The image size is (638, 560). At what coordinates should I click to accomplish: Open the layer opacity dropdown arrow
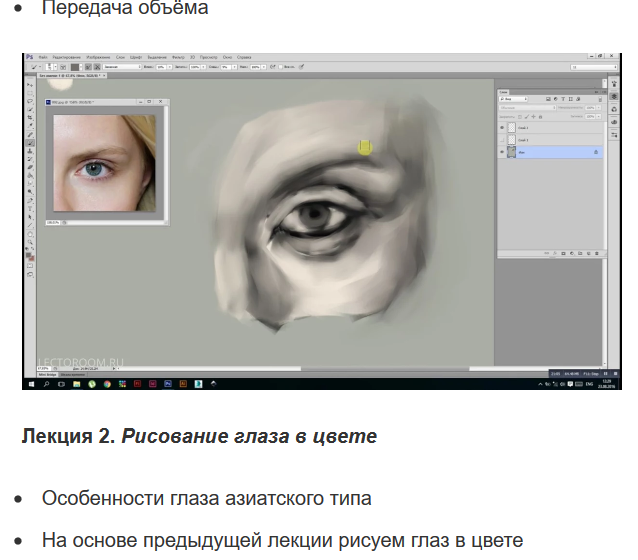tap(599, 108)
